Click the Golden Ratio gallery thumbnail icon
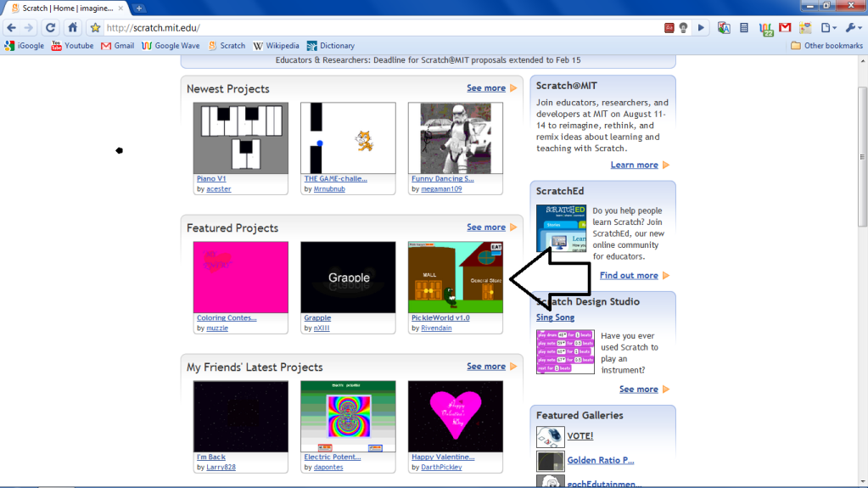The height and width of the screenshot is (488, 868). click(x=551, y=461)
